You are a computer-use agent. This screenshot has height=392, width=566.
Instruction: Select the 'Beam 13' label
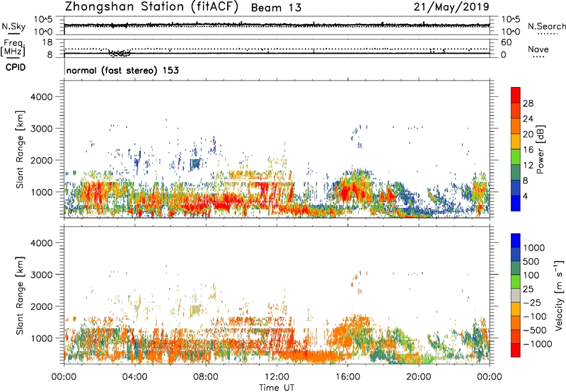[276, 8]
